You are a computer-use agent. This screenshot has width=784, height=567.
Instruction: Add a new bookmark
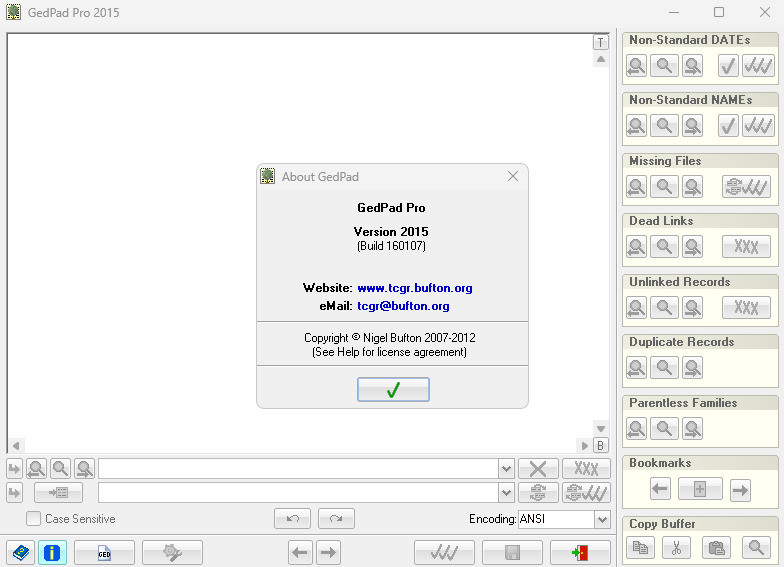(x=700, y=489)
